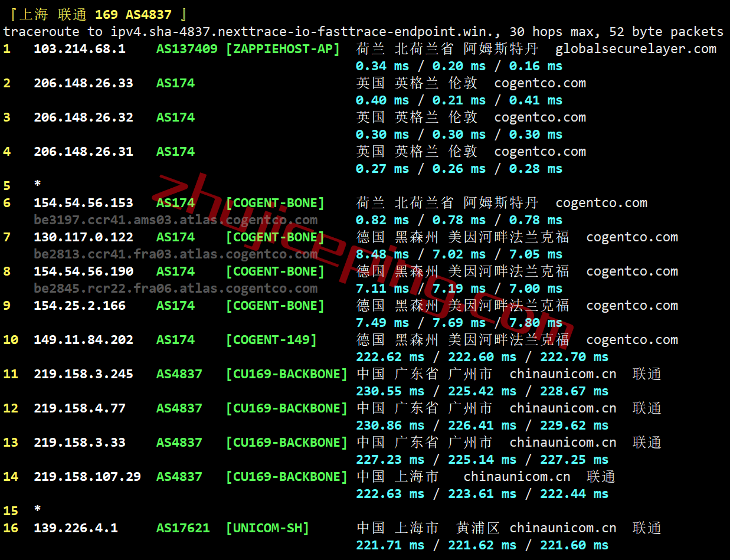The width and height of the screenshot is (730, 560).
Task: Select latency 7.49 ms on hop 9
Action: click(x=382, y=323)
